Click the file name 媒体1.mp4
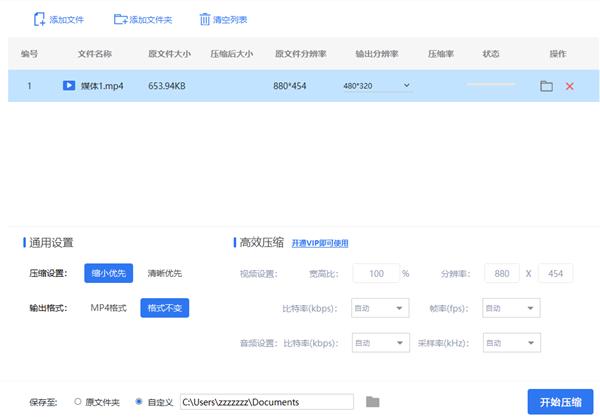 tap(102, 86)
